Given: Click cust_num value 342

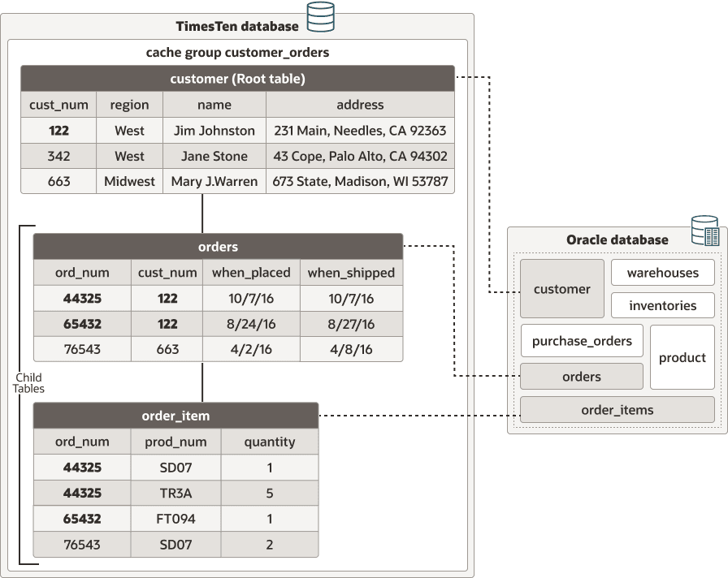Looking at the screenshot, I should coord(58,156).
